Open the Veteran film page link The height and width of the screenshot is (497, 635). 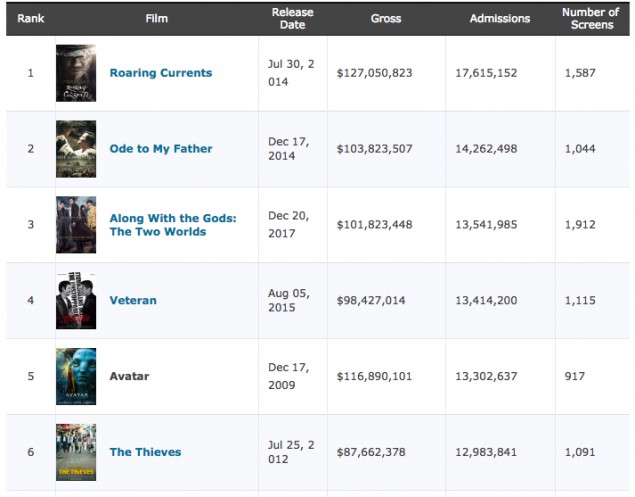132,300
